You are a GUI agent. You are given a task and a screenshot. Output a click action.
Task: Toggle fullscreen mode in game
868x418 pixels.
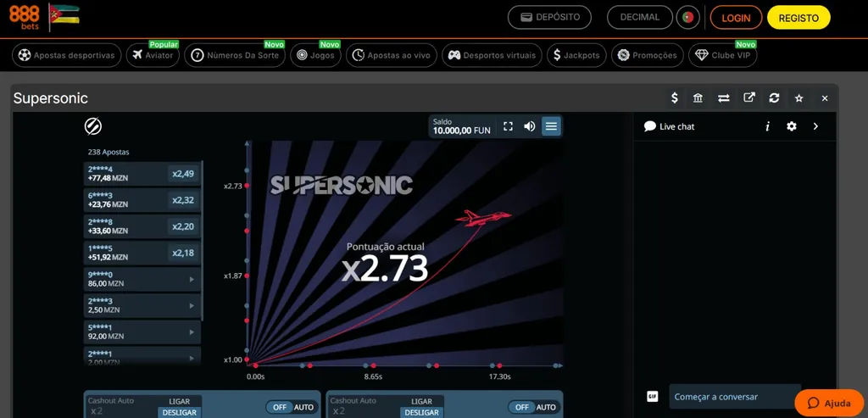(509, 126)
